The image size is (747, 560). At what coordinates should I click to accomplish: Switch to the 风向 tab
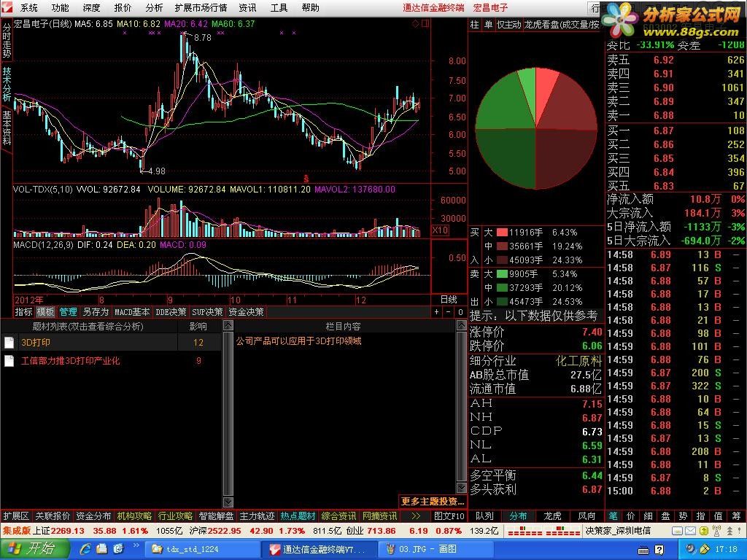[587, 516]
